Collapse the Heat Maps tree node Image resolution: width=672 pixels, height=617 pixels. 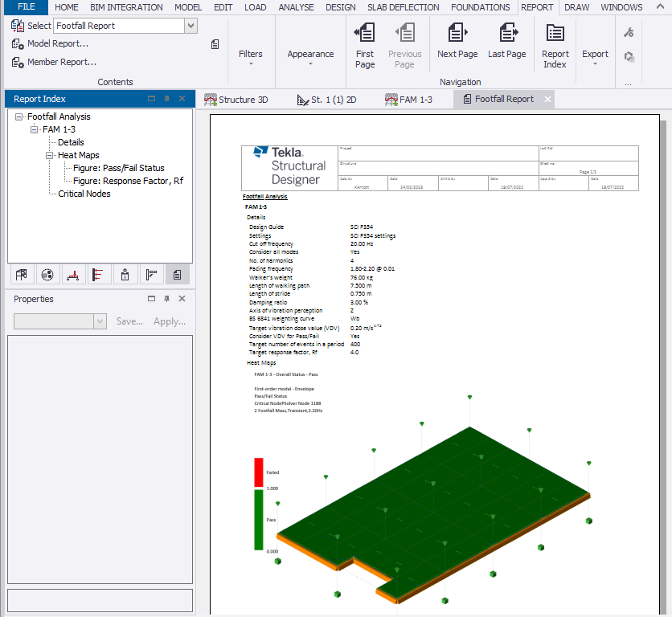pyautogui.click(x=48, y=155)
